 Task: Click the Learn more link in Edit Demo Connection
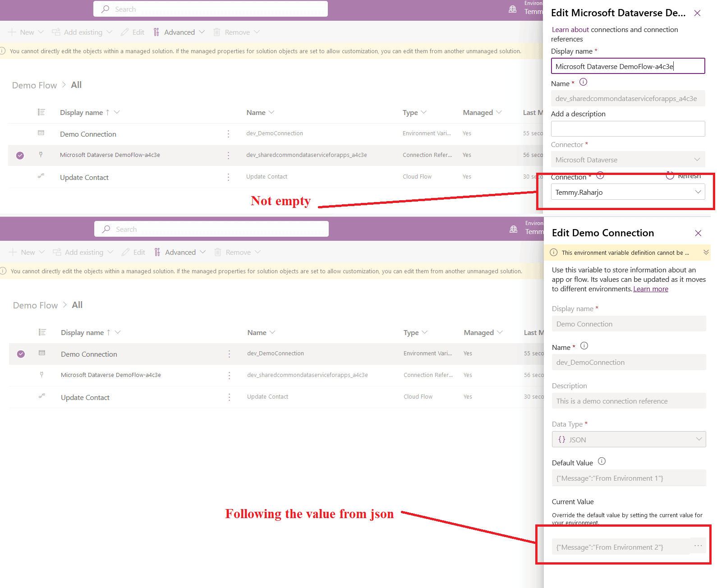click(650, 289)
